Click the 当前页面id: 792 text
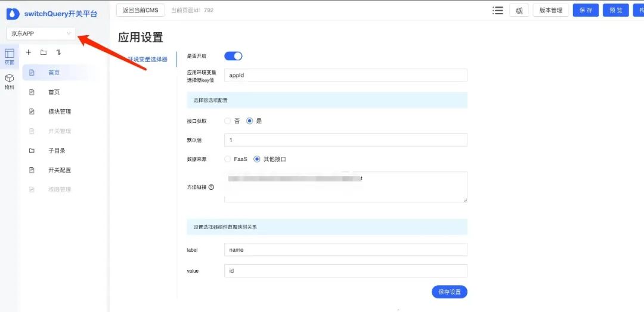The height and width of the screenshot is (312, 644). tap(192, 10)
